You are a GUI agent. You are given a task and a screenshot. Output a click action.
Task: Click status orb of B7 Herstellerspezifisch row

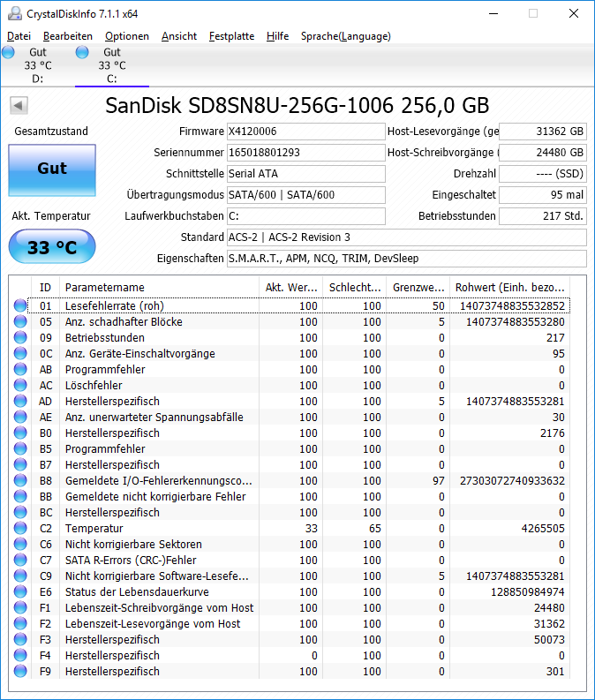[20, 464]
